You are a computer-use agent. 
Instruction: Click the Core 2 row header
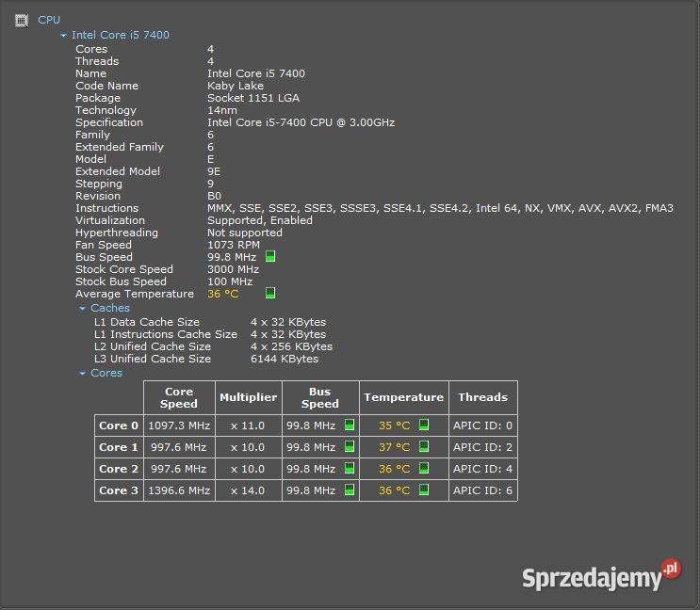pos(119,469)
